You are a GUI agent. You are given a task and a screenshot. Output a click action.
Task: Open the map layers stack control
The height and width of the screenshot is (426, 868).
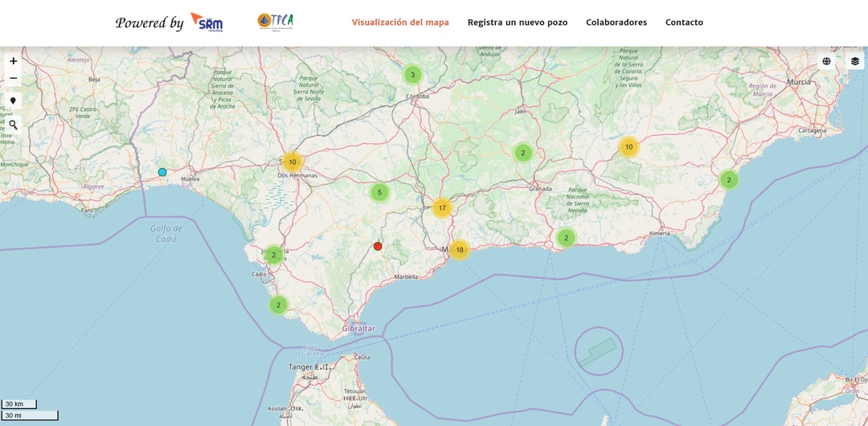pos(854,61)
